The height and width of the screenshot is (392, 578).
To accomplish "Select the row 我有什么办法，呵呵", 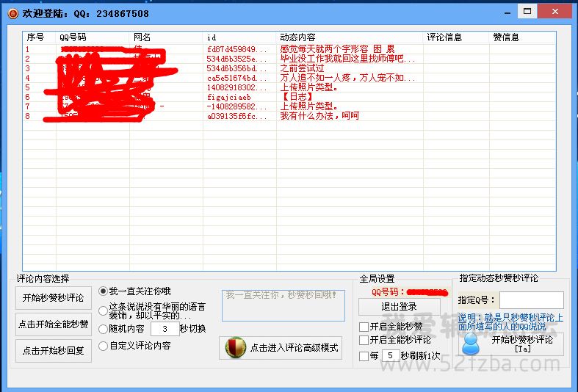I will 289,116.
